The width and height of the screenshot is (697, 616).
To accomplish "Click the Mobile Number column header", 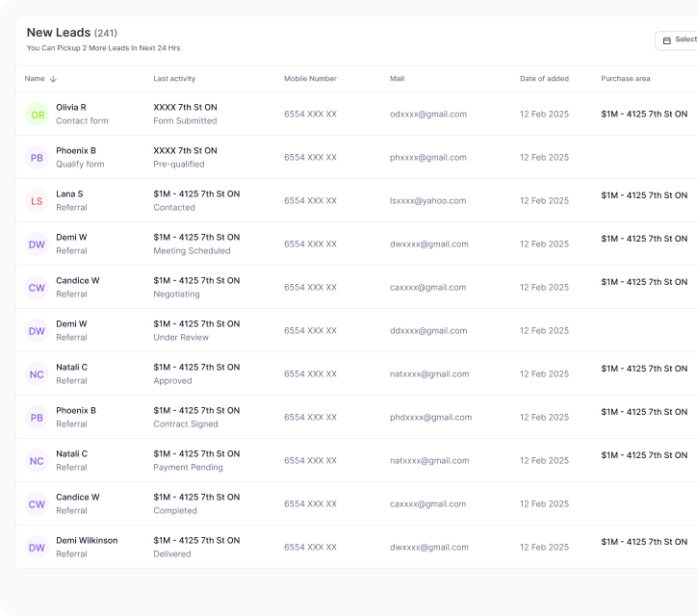I will pos(310,79).
